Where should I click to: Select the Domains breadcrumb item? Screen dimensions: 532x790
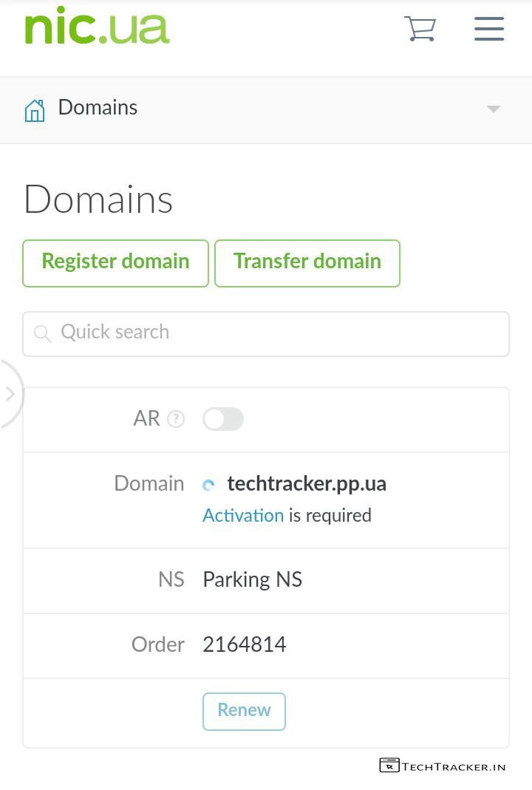(x=98, y=108)
